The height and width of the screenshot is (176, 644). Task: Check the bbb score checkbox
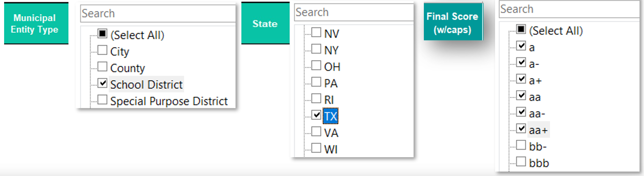[x=521, y=162]
